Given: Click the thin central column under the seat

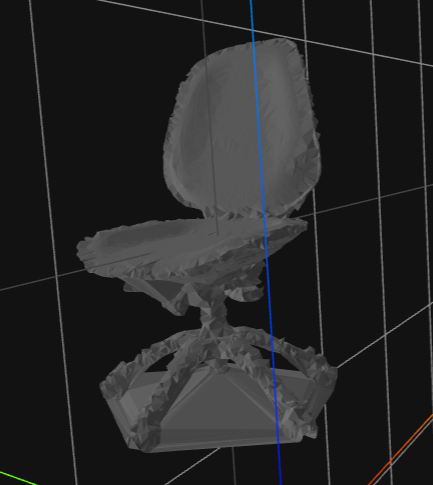Looking at the screenshot, I should coord(214,313).
